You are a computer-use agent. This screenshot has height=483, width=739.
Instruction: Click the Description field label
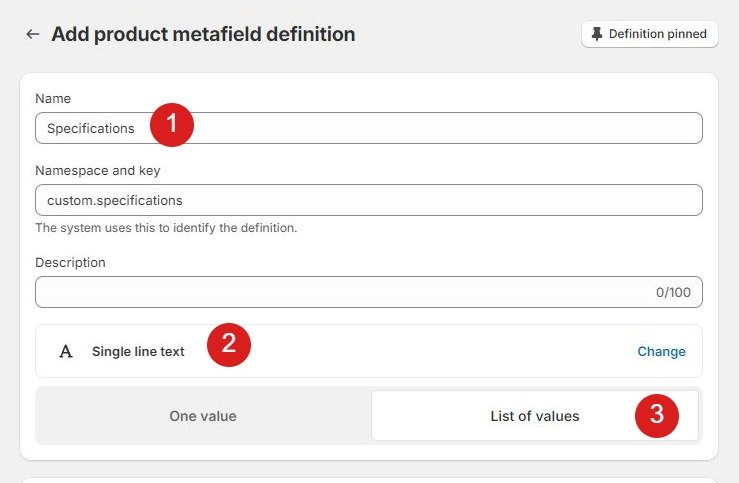70,262
